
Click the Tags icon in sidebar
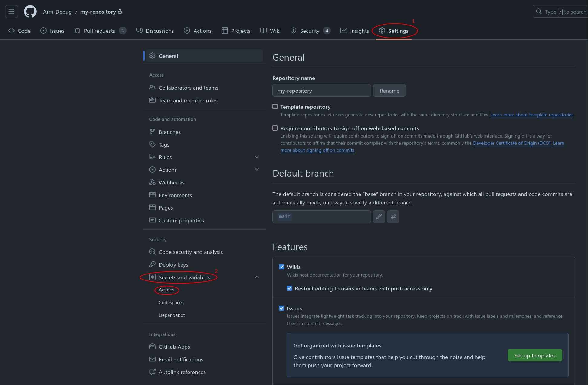tap(152, 144)
